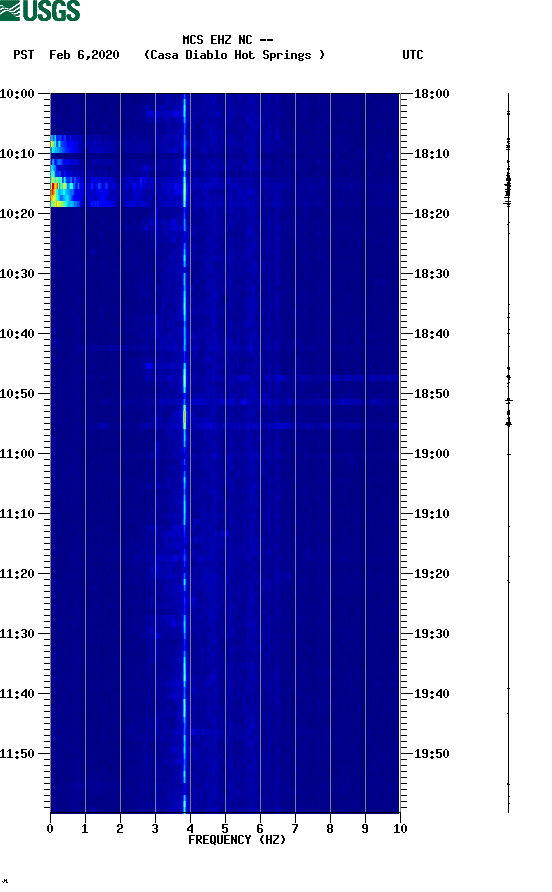The height and width of the screenshot is (892, 552).
Task: Click the frequency axis tick '3'
Action: 155,828
